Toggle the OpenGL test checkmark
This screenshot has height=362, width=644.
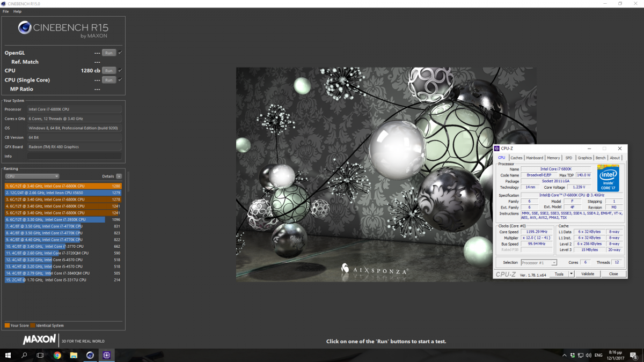click(x=120, y=53)
